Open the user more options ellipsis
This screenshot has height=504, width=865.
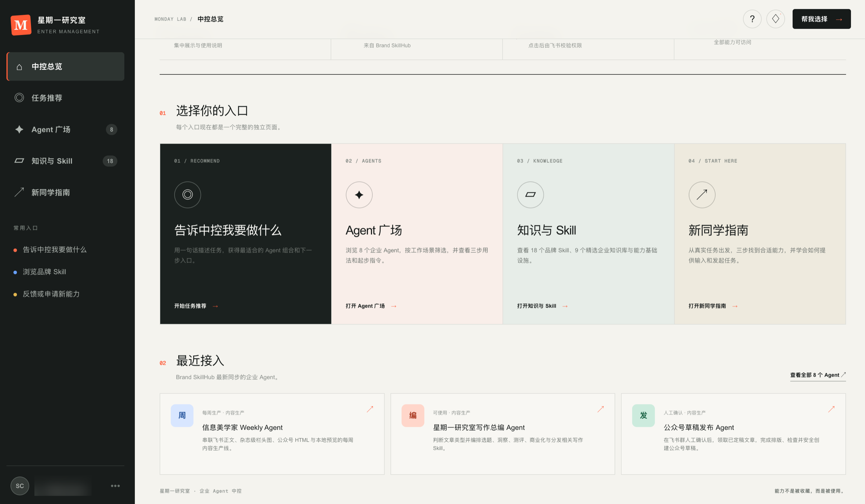115,486
